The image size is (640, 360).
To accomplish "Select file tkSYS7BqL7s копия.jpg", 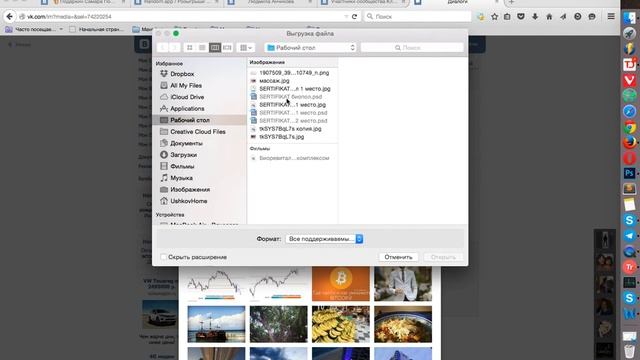I will coord(290,129).
